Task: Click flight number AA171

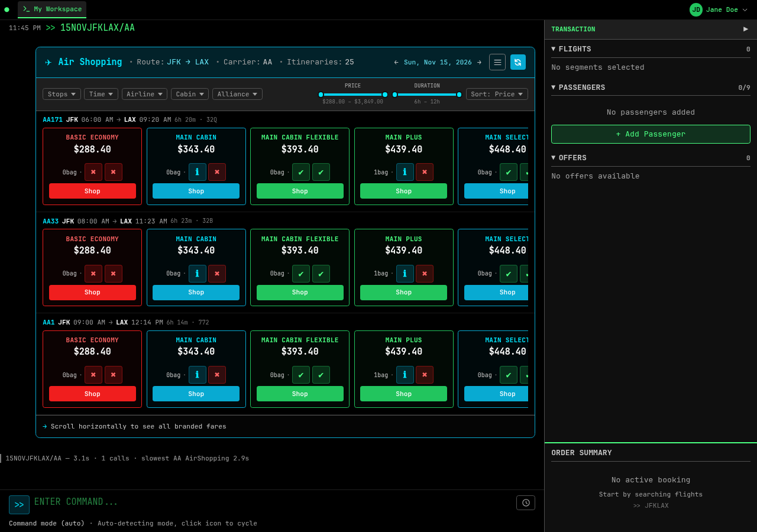Action: (x=53, y=119)
